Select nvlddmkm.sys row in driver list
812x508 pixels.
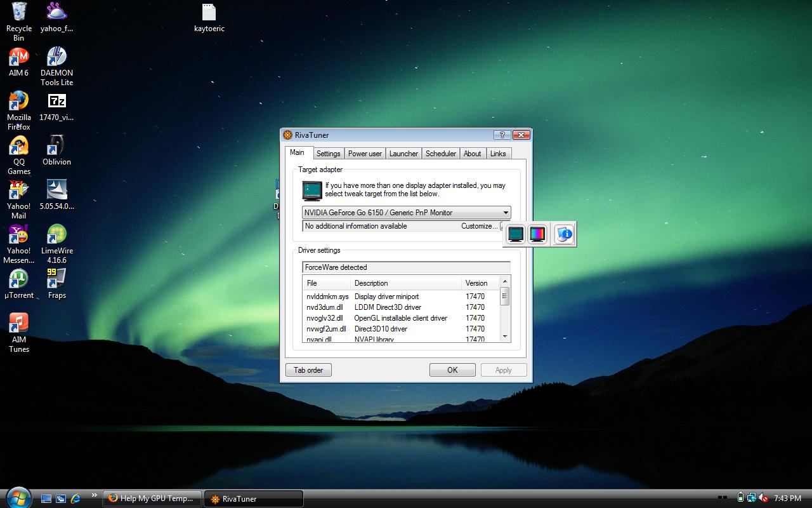(402, 297)
